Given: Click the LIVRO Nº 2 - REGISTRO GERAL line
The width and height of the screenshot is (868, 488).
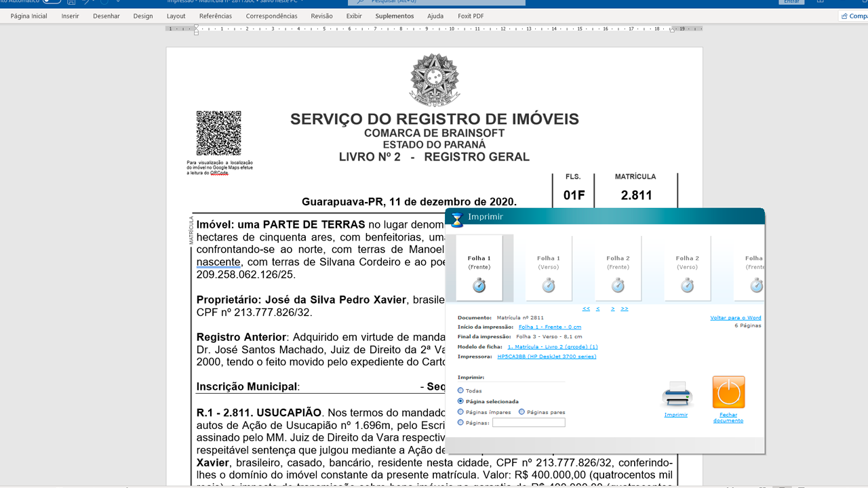Looking at the screenshot, I should pos(435,157).
